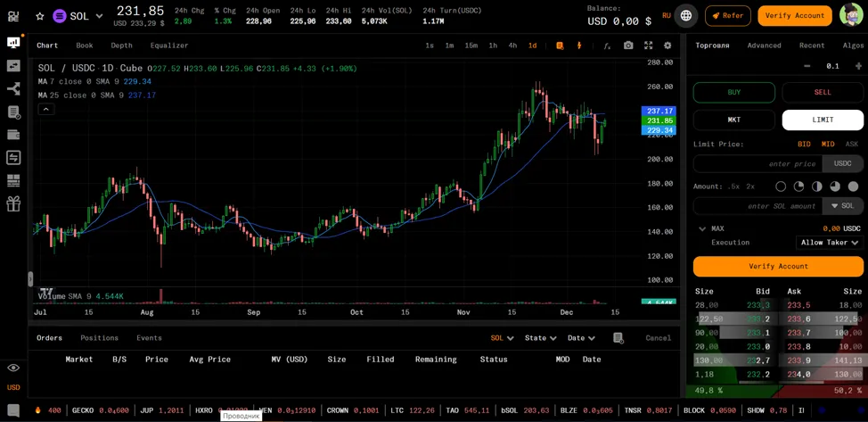Click the enter price input field

[x=757, y=163]
